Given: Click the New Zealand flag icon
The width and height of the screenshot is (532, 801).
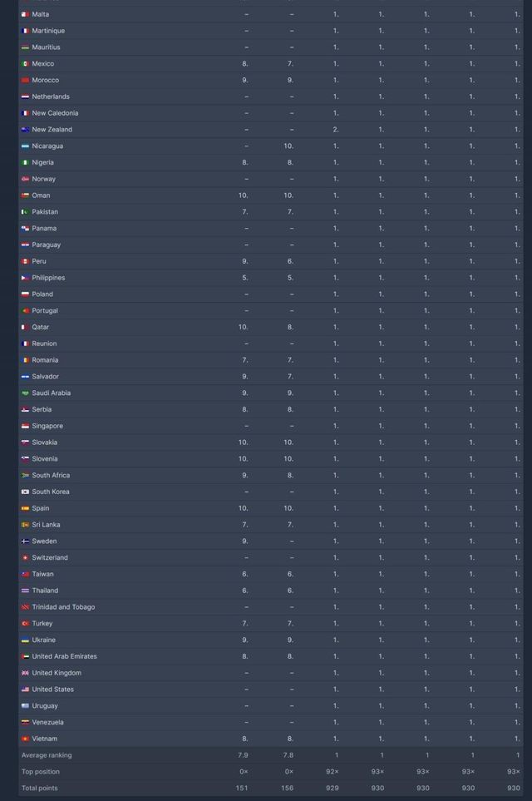Looking at the screenshot, I should [25, 130].
